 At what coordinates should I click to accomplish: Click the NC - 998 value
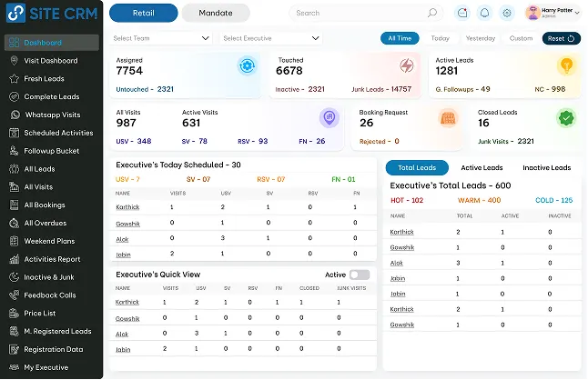tap(550, 89)
